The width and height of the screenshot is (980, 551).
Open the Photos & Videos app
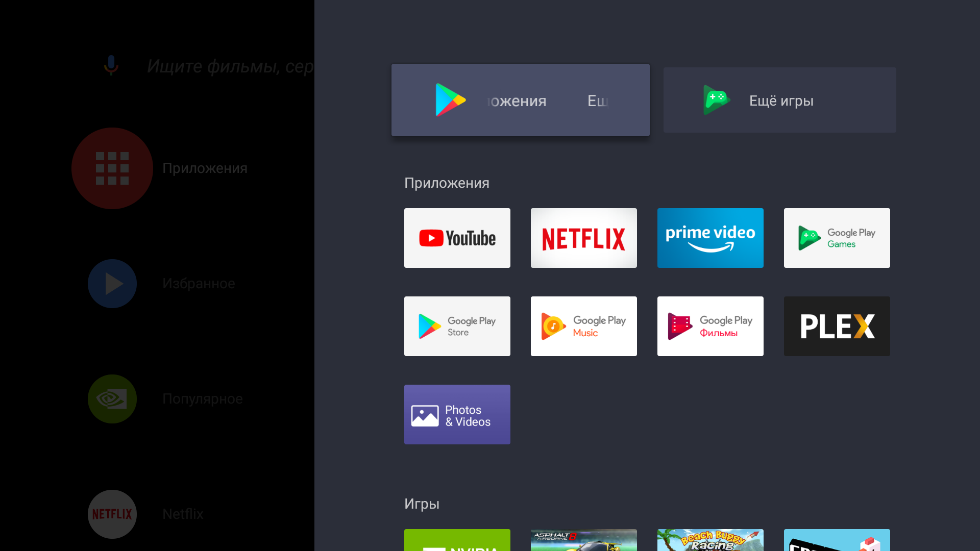pyautogui.click(x=457, y=414)
